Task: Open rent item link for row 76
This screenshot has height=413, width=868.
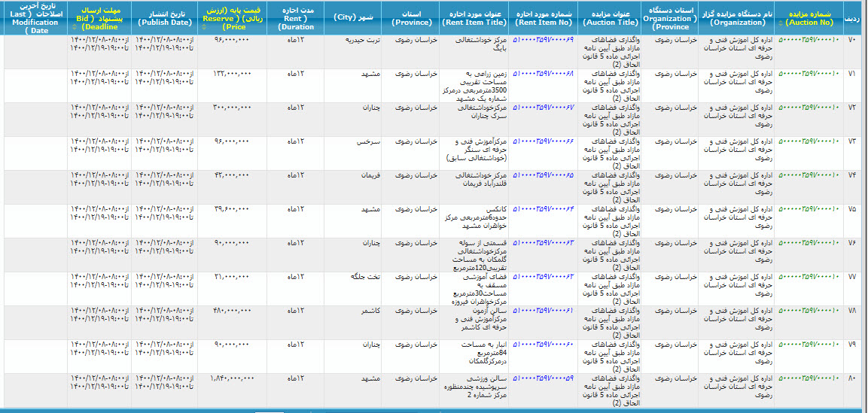Action: (544, 243)
